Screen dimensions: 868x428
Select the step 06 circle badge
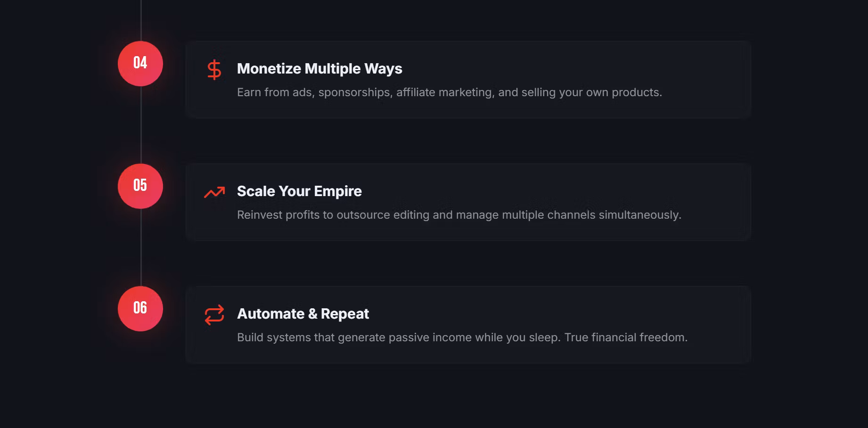click(x=140, y=309)
